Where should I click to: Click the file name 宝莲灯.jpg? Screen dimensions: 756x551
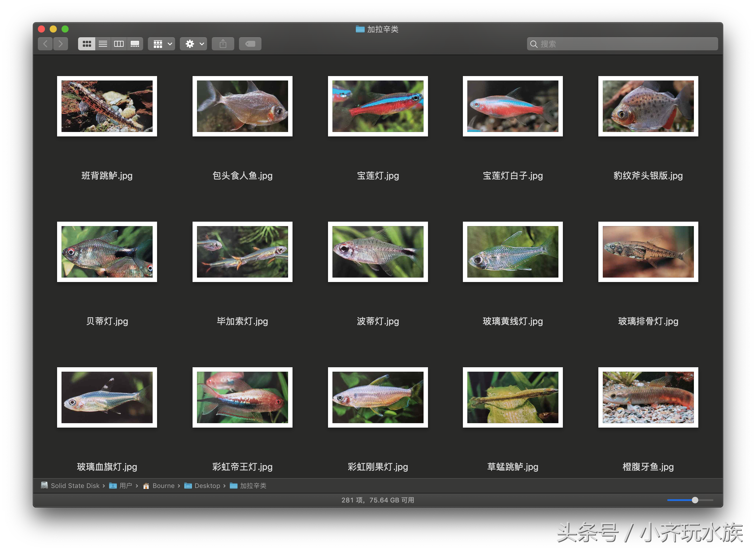click(378, 175)
